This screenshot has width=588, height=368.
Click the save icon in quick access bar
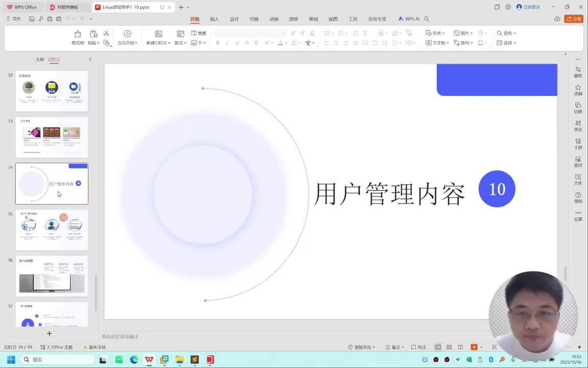coord(32,19)
